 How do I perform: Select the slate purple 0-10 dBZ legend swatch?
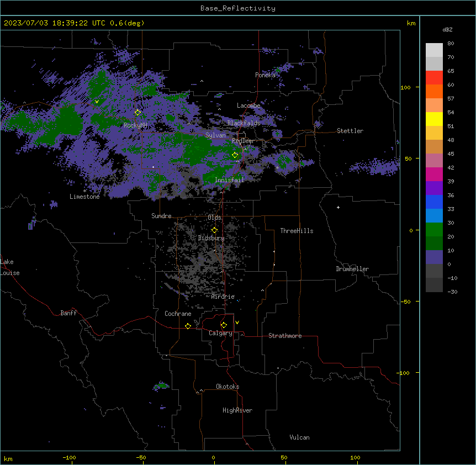point(434,257)
